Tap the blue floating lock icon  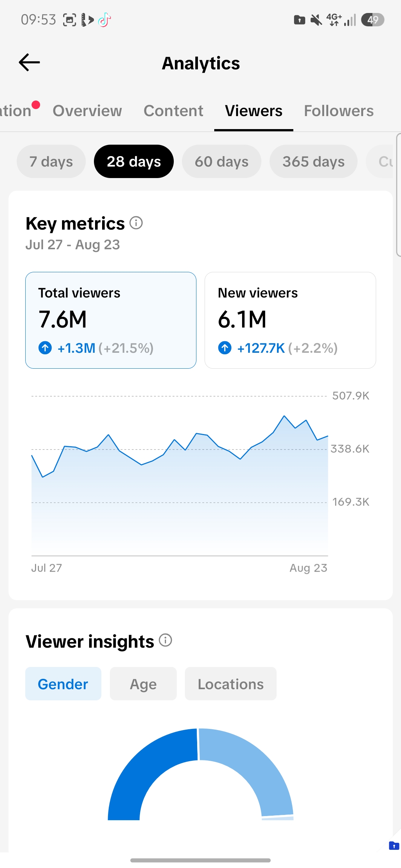tap(394, 846)
